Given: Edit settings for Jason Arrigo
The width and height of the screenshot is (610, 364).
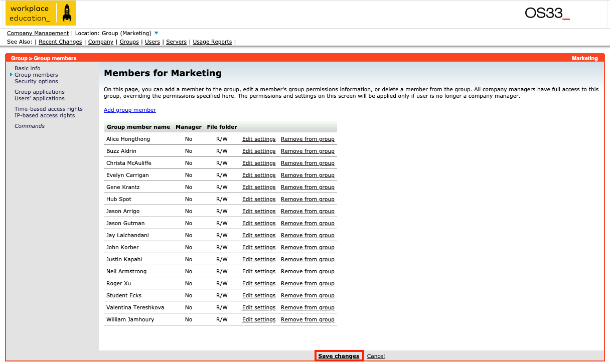Looking at the screenshot, I should (x=259, y=211).
